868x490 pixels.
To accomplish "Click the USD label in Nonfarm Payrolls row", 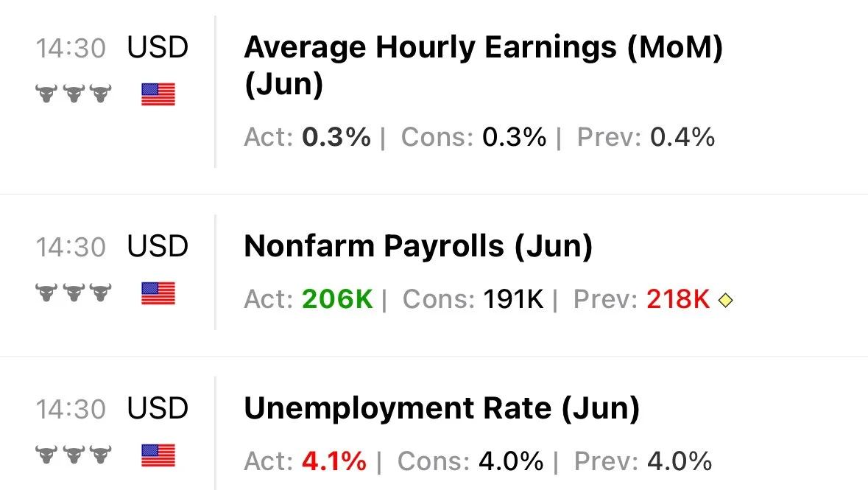I will tap(158, 246).
